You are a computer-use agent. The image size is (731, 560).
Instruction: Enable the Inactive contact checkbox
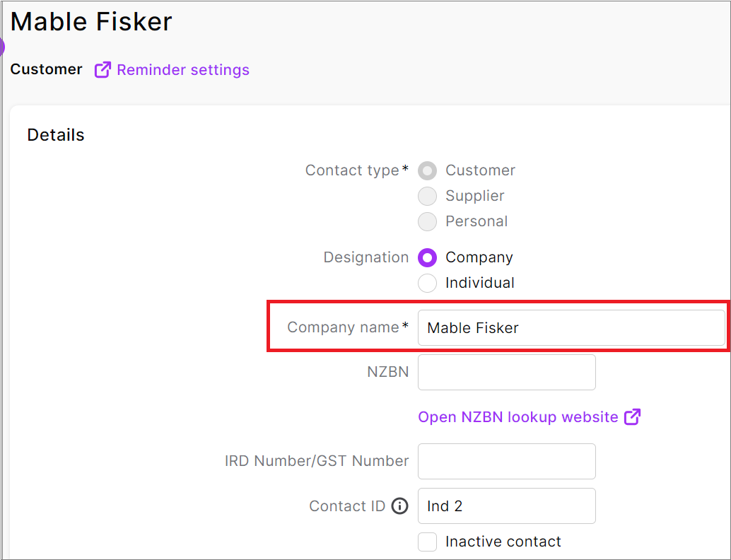click(x=427, y=542)
